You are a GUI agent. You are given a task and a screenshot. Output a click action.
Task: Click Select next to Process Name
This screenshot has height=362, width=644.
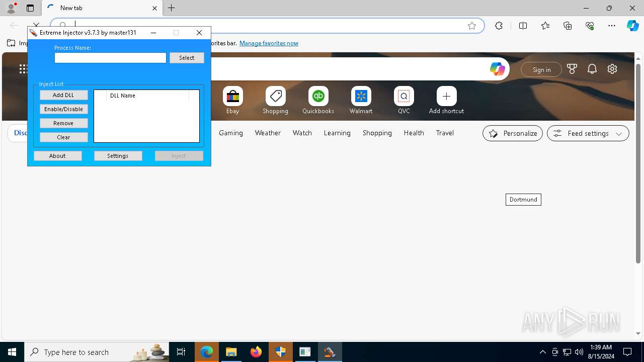pyautogui.click(x=187, y=58)
